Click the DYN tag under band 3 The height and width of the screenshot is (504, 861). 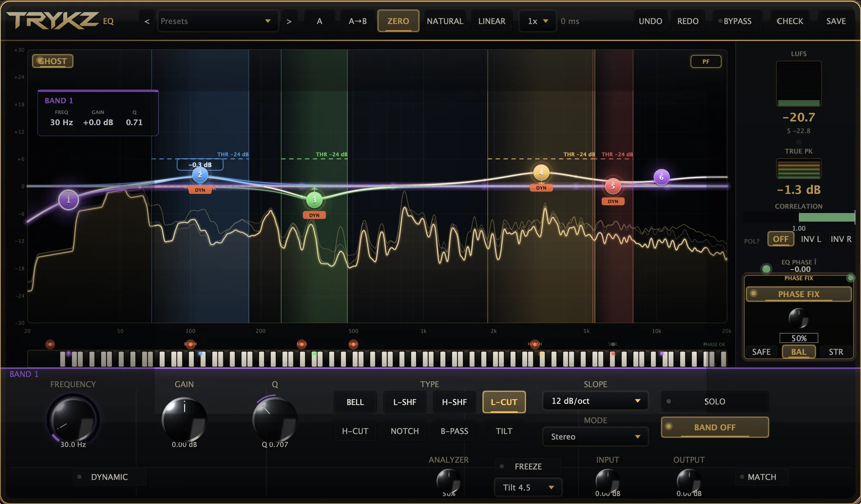click(314, 215)
